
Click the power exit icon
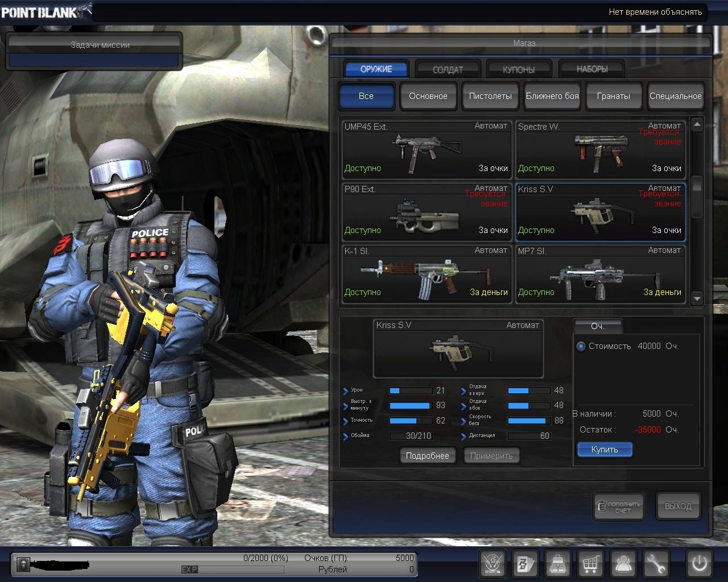point(699,564)
